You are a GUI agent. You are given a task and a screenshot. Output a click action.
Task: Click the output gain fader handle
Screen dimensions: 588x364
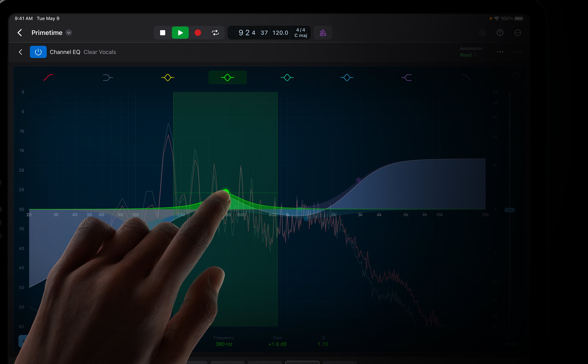point(510,210)
